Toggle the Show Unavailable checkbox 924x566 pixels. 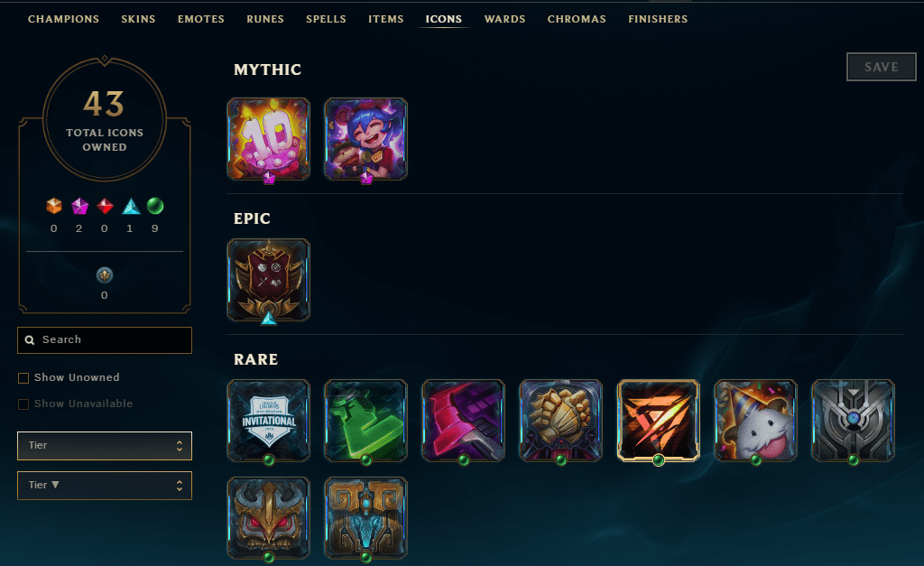pyautogui.click(x=23, y=404)
